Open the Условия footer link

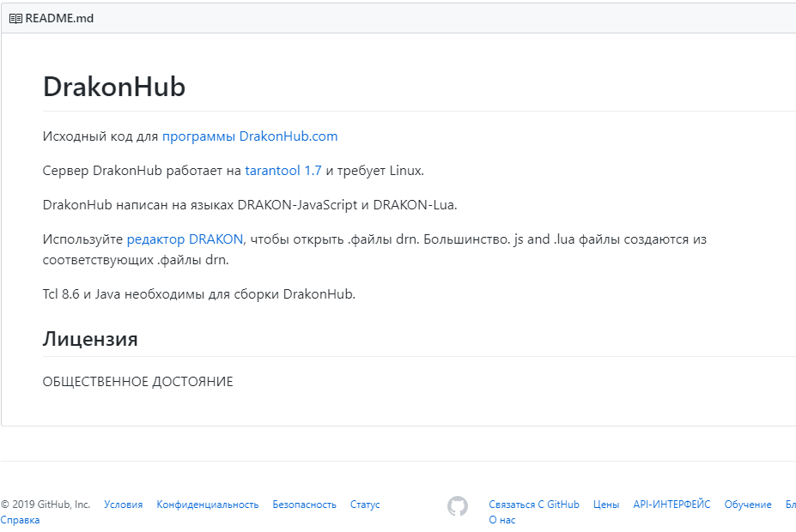pos(124,505)
